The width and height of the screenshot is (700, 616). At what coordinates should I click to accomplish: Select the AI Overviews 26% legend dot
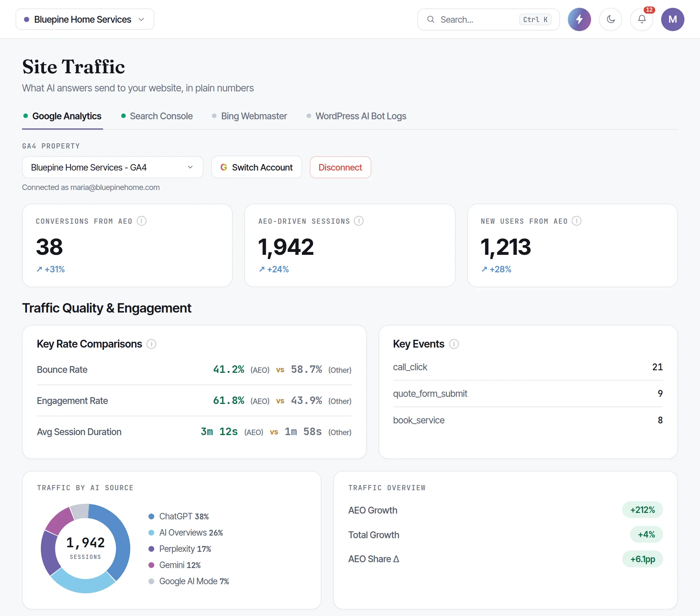pos(151,532)
